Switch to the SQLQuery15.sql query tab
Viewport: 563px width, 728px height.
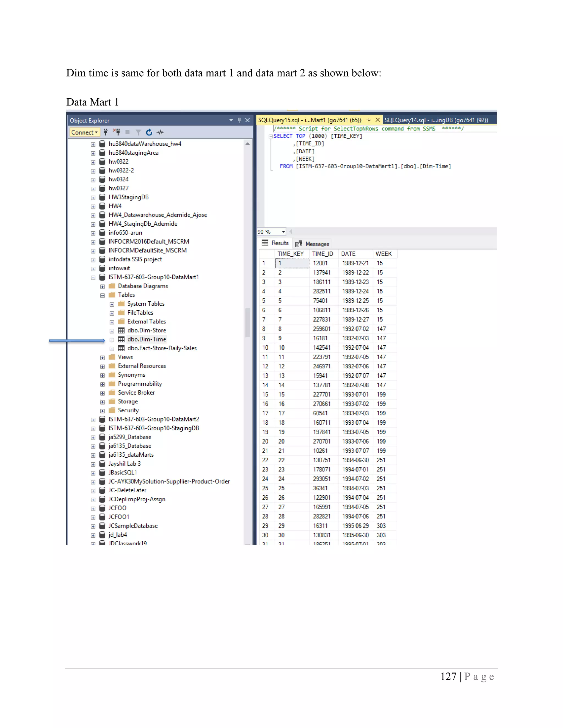pyautogui.click(x=310, y=120)
